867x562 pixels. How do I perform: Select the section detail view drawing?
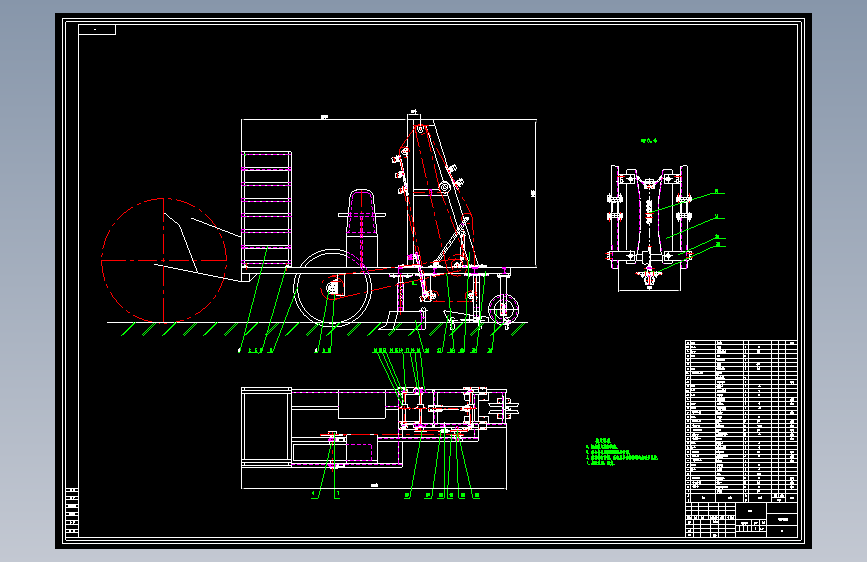[650, 227]
